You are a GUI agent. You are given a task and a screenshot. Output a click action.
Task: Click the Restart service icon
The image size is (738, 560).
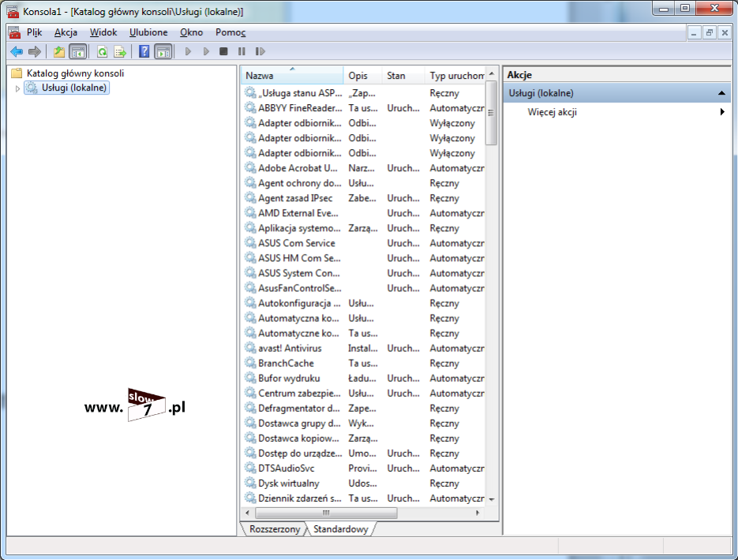pos(260,51)
